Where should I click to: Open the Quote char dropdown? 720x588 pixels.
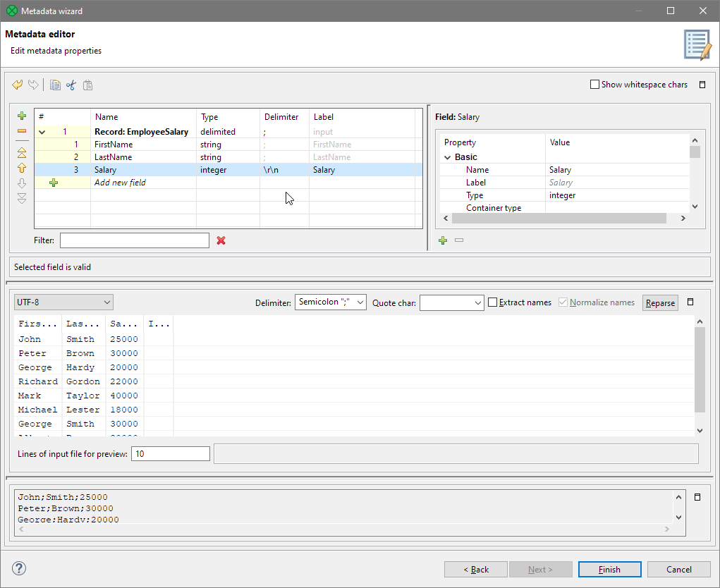451,302
